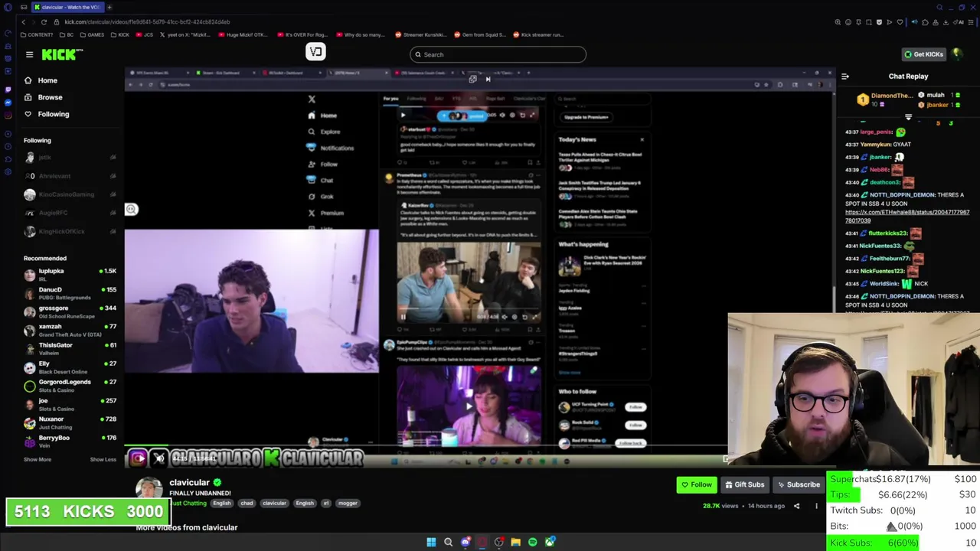
Task: Open the KICK bookmarks folder
Action: click(x=119, y=34)
